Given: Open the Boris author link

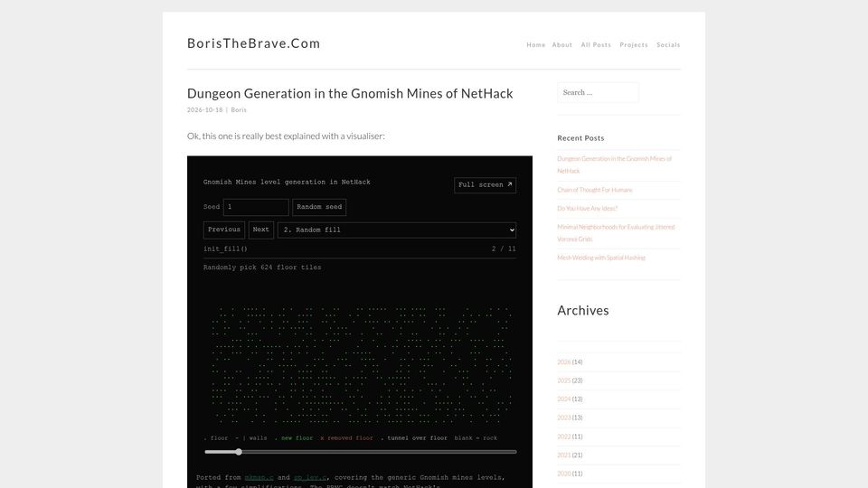Looking at the screenshot, I should 239,110.
